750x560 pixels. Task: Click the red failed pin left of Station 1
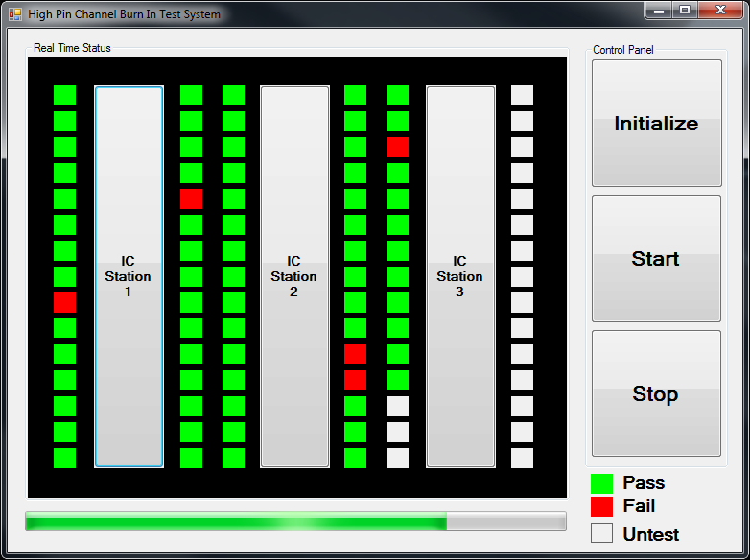tap(64, 302)
